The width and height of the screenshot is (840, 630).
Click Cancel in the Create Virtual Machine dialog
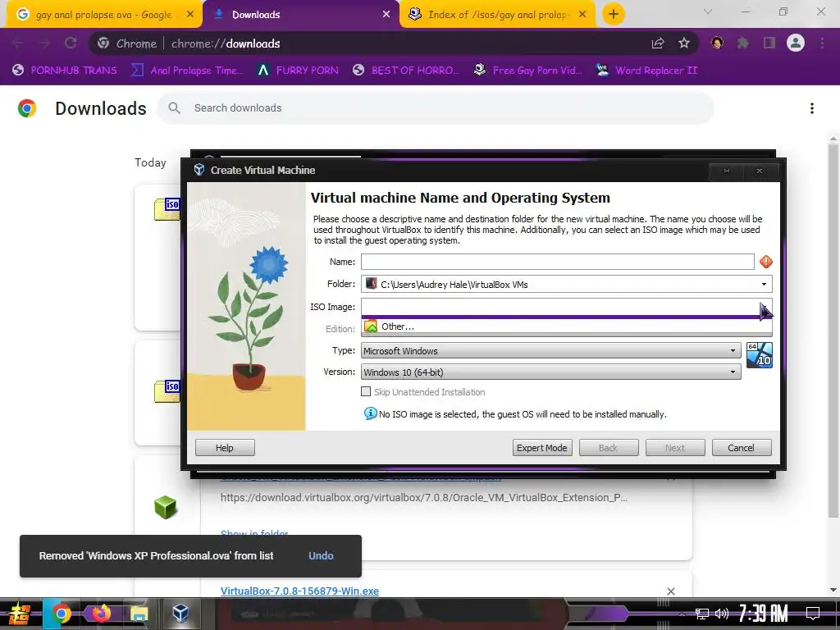[x=741, y=447]
